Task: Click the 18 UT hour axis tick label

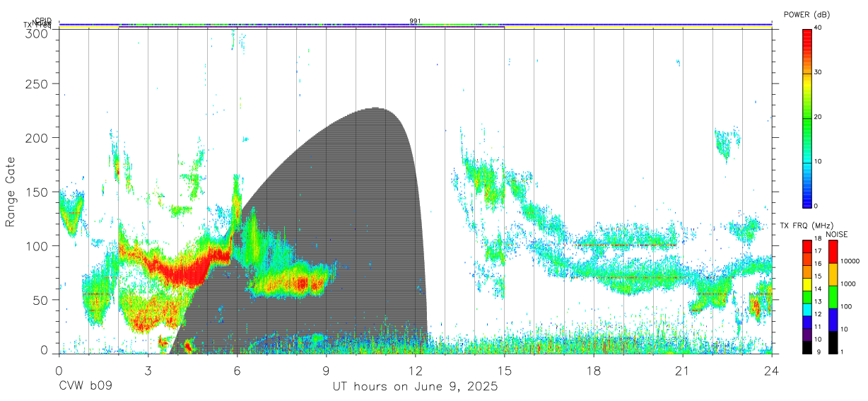Action: 594,370
